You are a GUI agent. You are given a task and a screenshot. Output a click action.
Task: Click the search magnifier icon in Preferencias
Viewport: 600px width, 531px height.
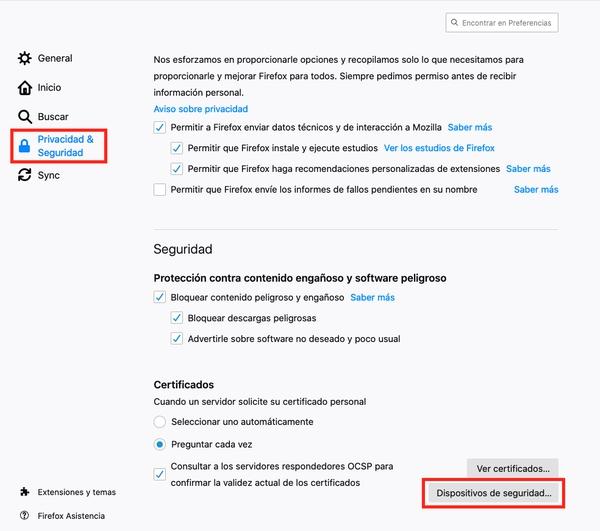(x=455, y=22)
